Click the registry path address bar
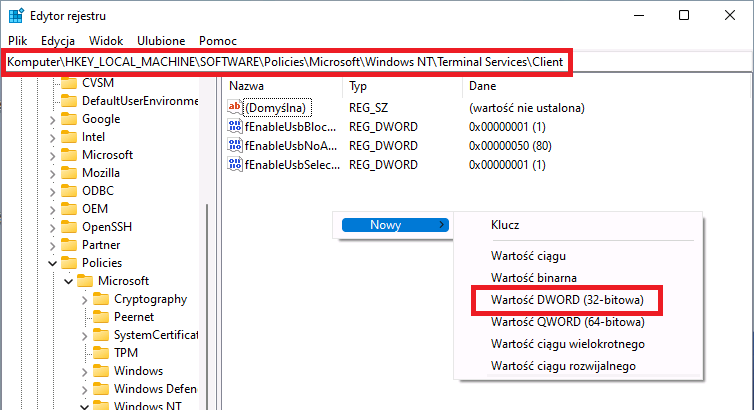Image resolution: width=754 pixels, height=410 pixels. tap(287, 62)
